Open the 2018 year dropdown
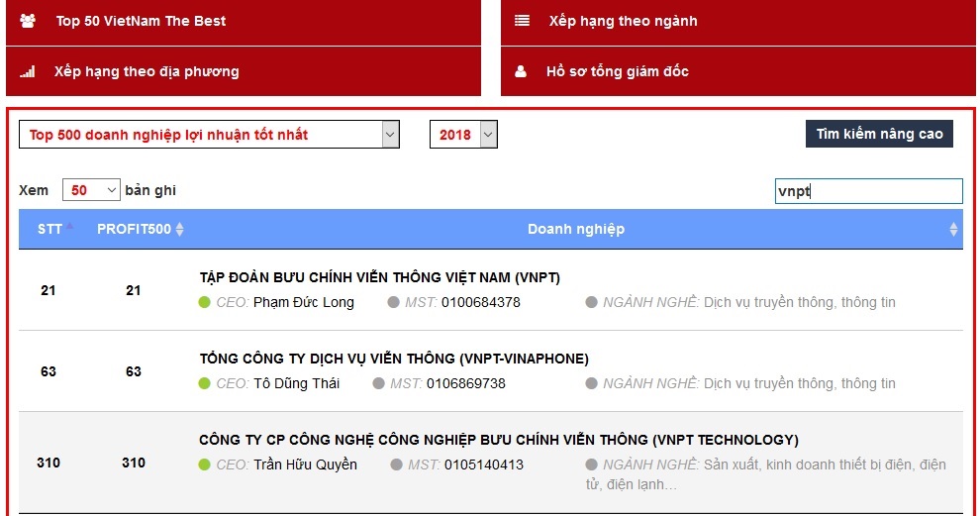980x516 pixels. [x=462, y=135]
